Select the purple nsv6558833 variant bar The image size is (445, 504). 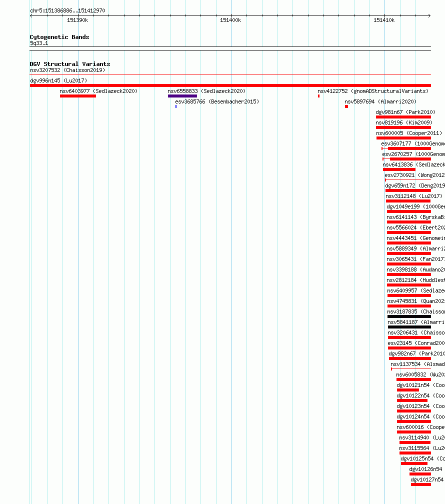point(182,96)
